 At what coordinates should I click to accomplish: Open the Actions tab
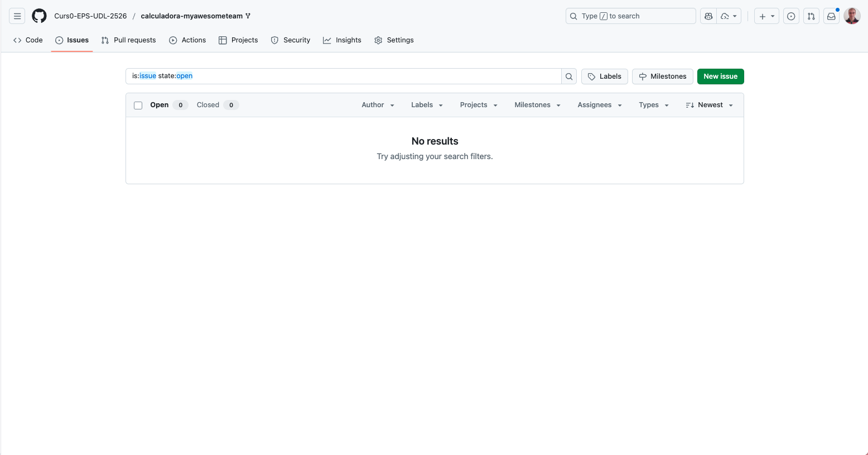tap(187, 40)
